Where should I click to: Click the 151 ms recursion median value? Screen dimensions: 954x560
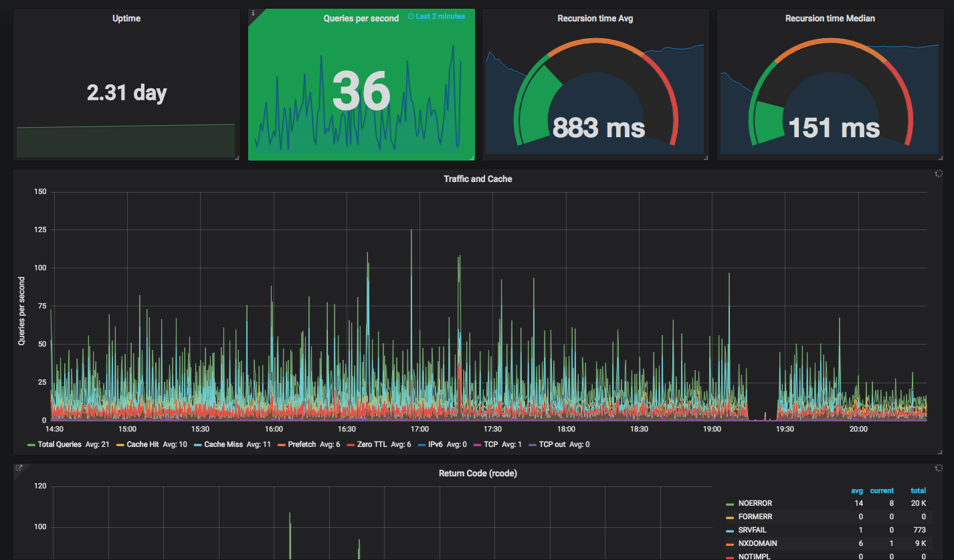tap(834, 127)
